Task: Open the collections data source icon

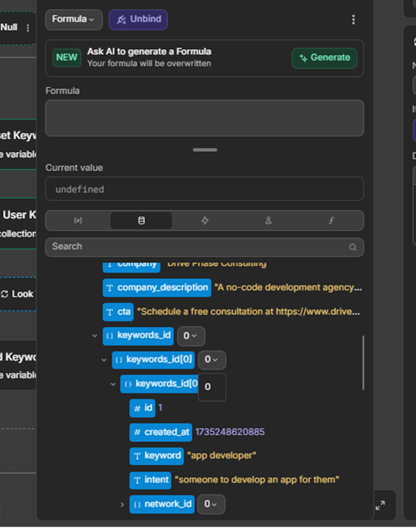Action: click(141, 221)
